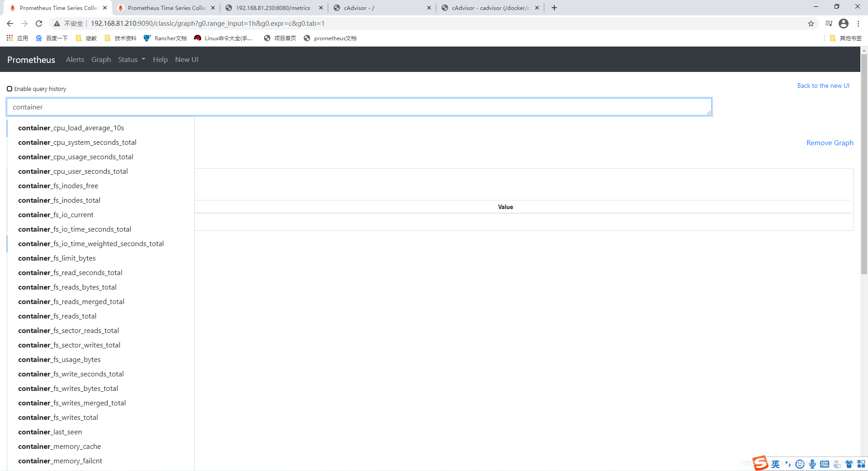Choose container_fs_inodes_free from autocomplete

(x=101, y=186)
